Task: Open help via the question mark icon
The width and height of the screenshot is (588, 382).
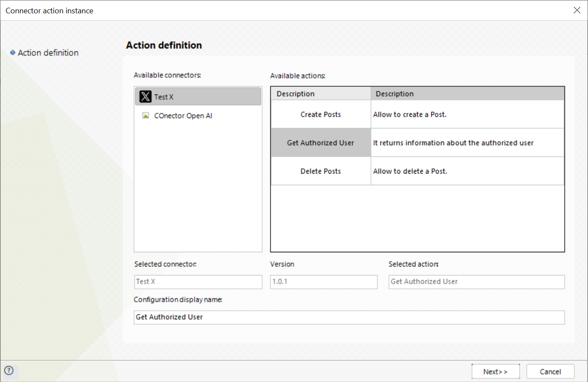Action: [x=9, y=371]
